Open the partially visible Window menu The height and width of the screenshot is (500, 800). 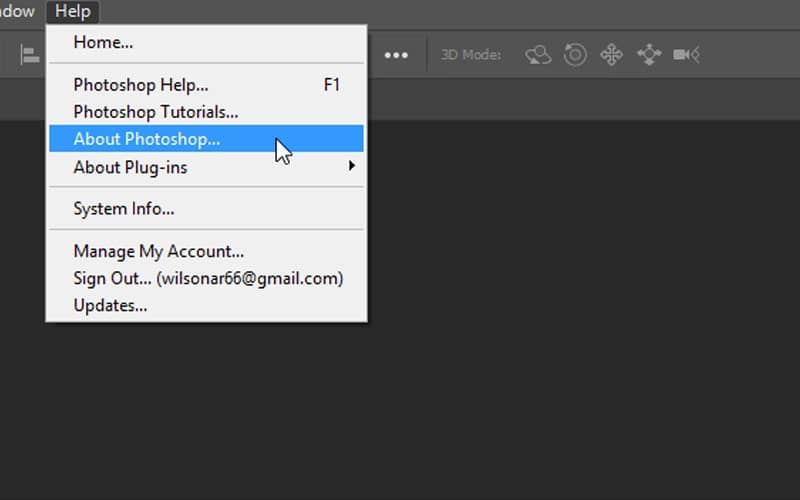17,11
